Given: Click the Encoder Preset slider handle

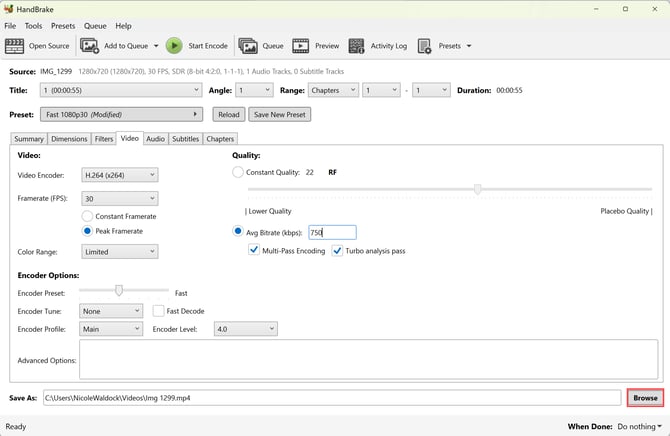Looking at the screenshot, I should pos(119,290).
